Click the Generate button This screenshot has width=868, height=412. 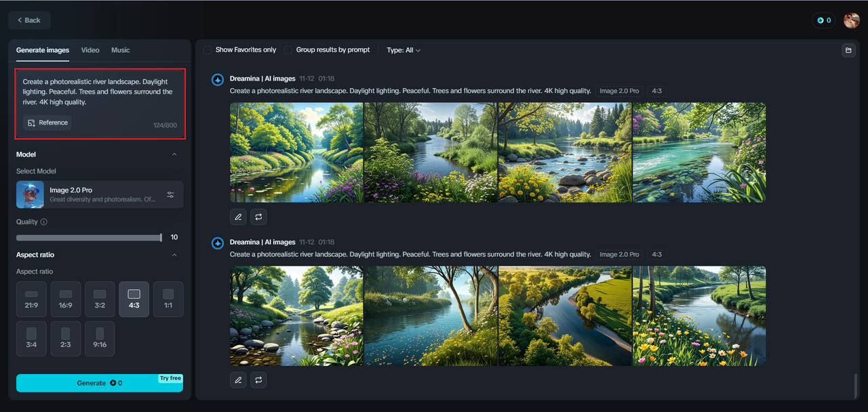click(x=100, y=383)
